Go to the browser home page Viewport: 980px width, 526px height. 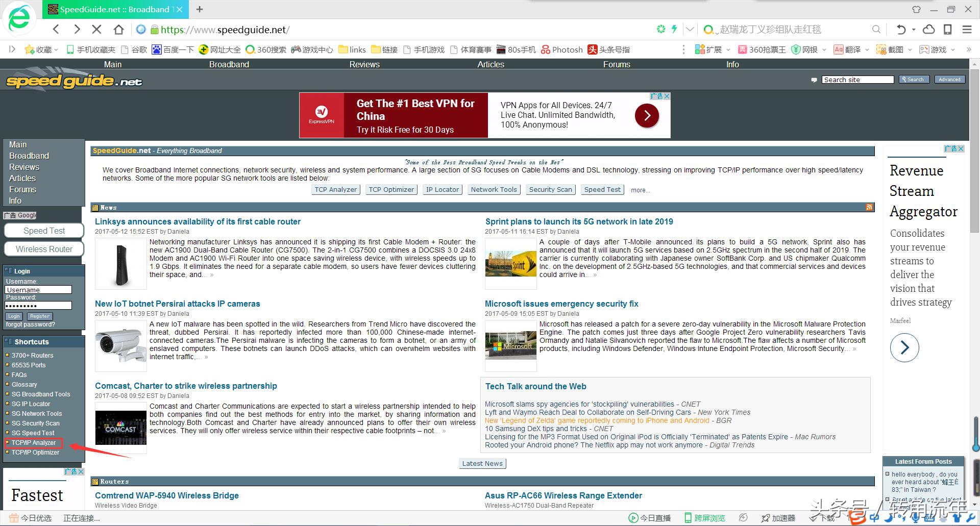118,30
